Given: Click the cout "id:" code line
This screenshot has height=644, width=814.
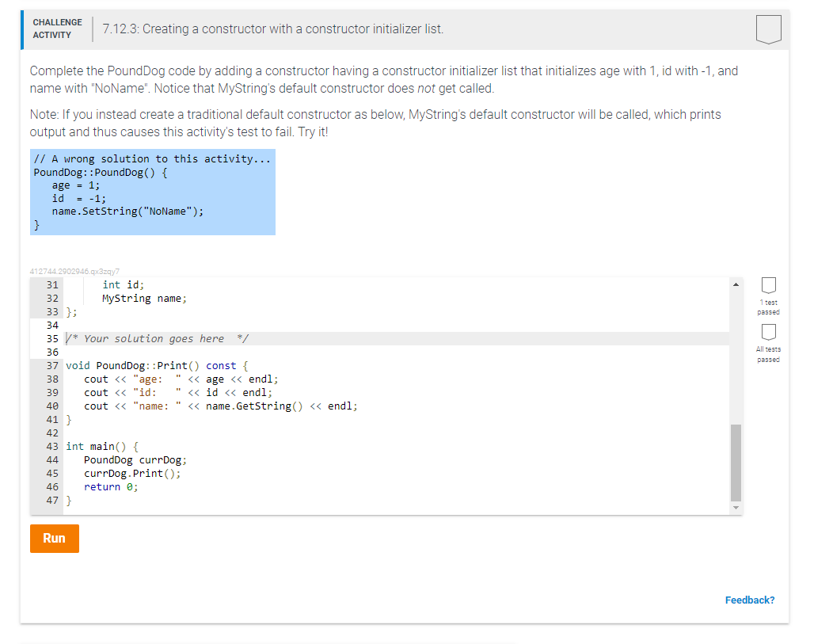Looking at the screenshot, I should (x=178, y=393).
